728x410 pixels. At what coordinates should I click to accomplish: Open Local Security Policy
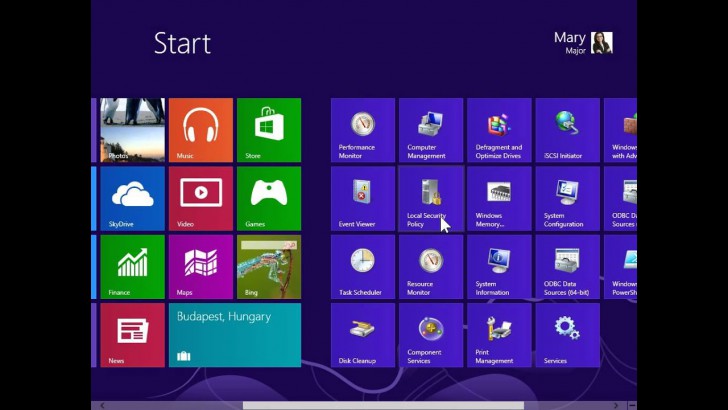(x=431, y=199)
